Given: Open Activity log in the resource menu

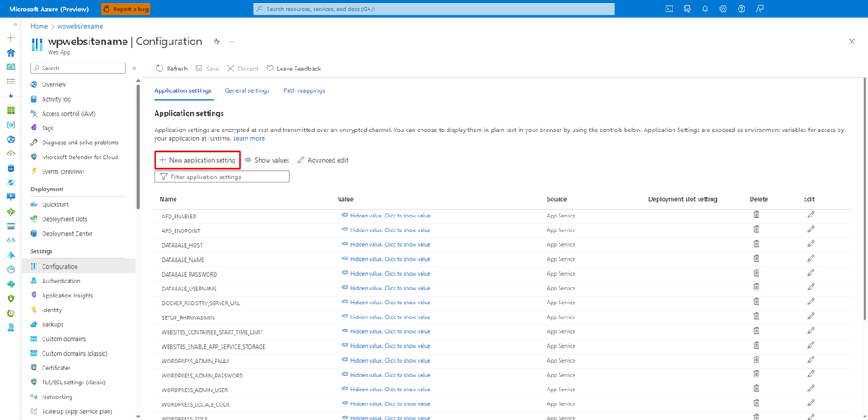Looking at the screenshot, I should click(56, 99).
